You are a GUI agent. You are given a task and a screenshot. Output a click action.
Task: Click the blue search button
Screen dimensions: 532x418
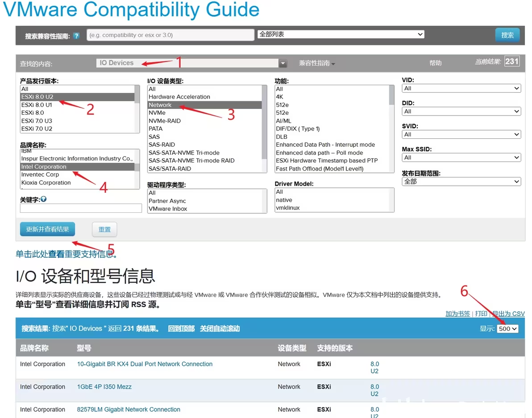(x=507, y=35)
